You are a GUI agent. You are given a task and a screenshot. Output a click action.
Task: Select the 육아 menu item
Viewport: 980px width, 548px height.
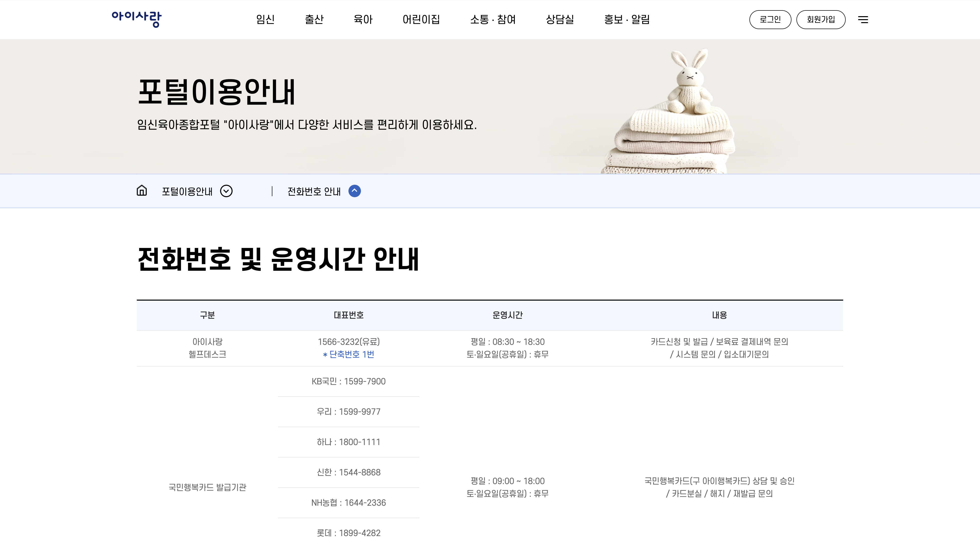pos(363,19)
